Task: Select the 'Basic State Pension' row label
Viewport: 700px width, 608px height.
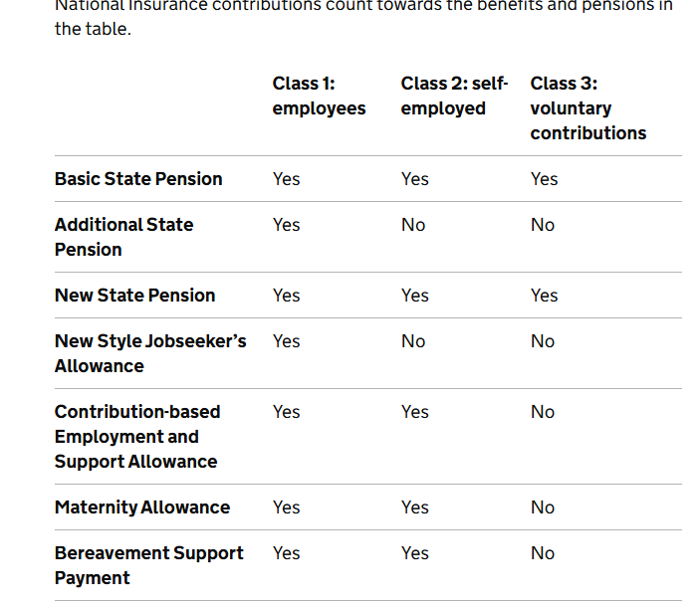Action: [x=138, y=179]
